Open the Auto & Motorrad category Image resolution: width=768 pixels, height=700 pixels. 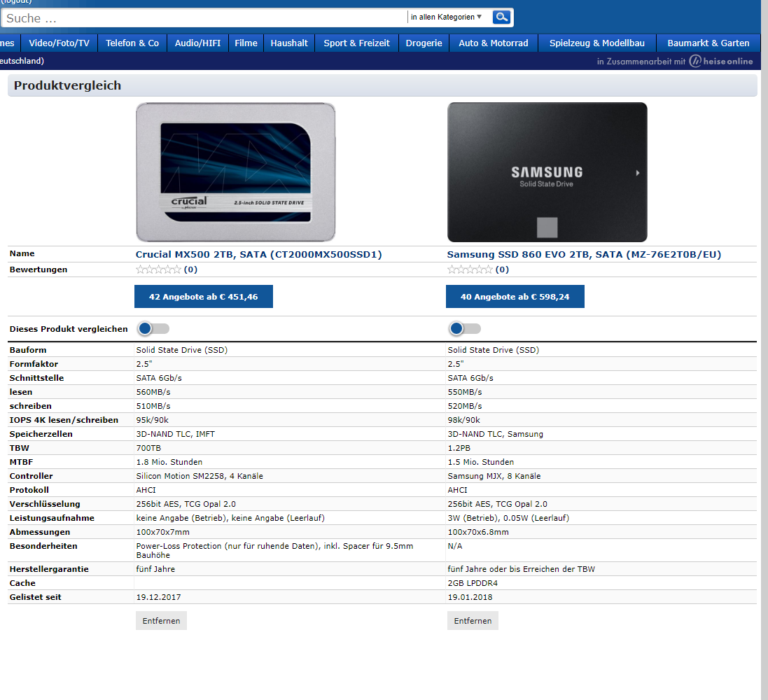494,43
